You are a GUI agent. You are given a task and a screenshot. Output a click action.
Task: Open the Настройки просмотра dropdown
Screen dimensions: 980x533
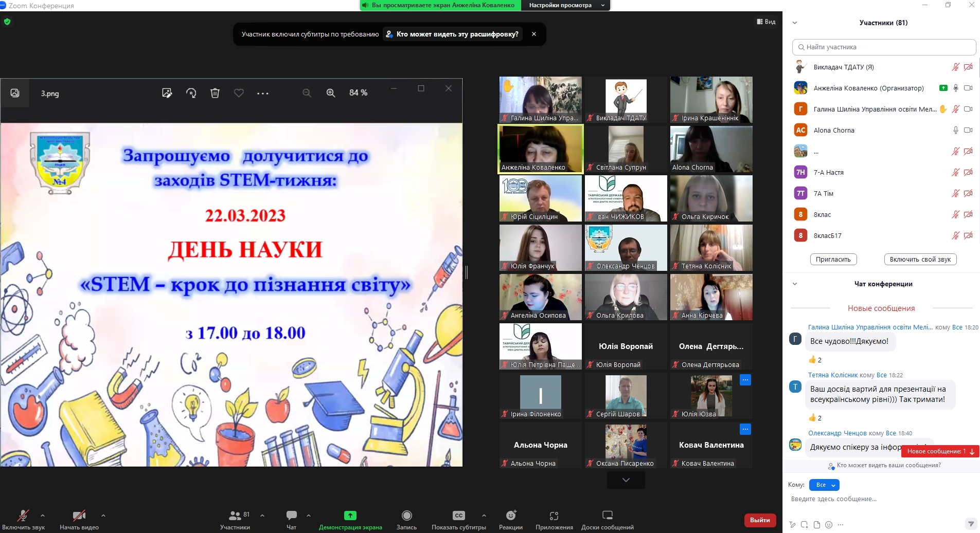565,5
